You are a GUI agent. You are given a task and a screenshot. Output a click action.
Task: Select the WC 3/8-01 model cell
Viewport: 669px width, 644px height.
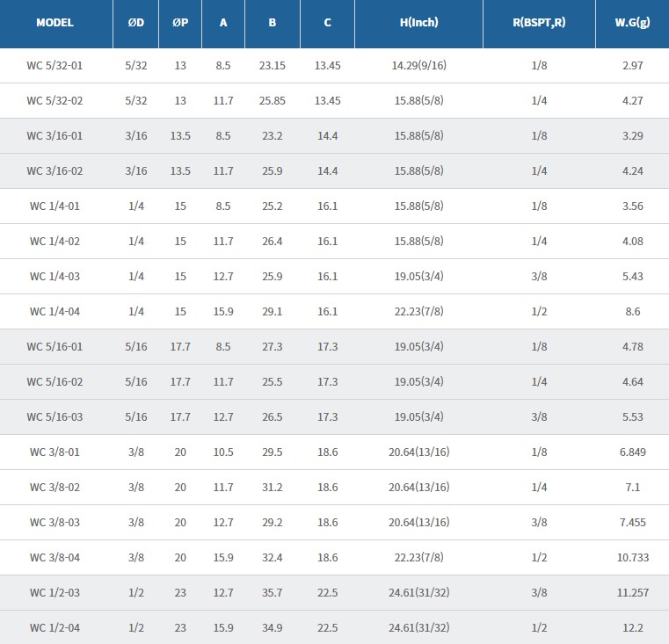(x=55, y=452)
